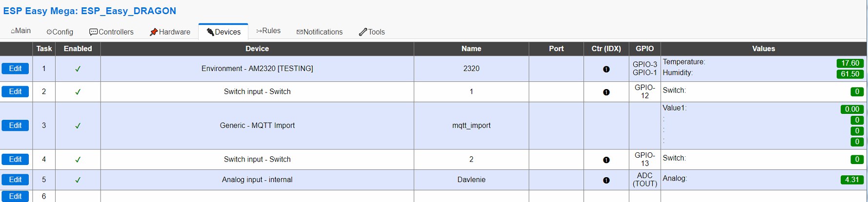Viewport: 868px width, 202px height.
Task: Click Edit for task 2 Switch
Action: click(15, 92)
